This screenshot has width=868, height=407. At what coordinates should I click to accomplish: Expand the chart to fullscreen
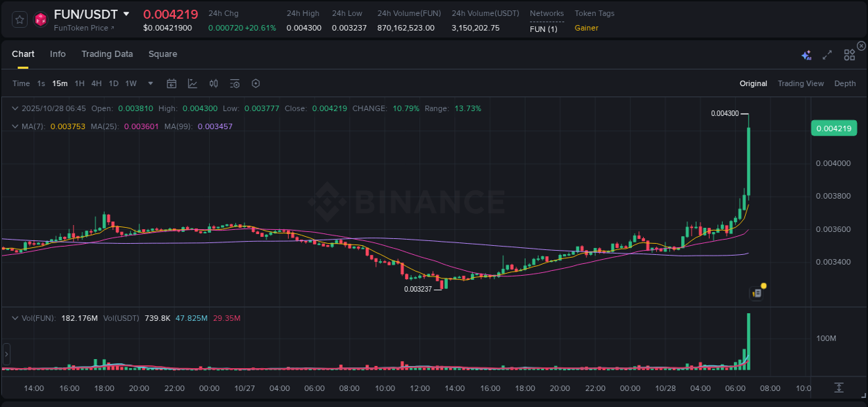click(826, 55)
